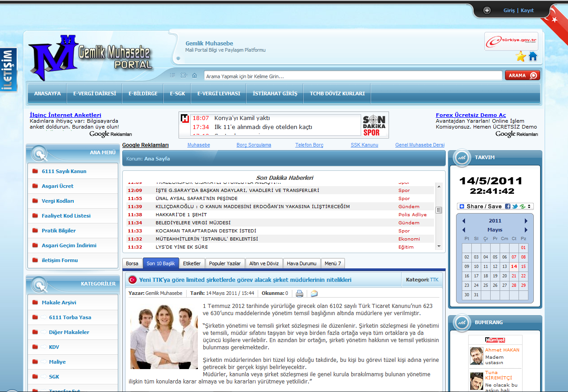Expand the Share / Save dropdown arrows

pos(528,206)
